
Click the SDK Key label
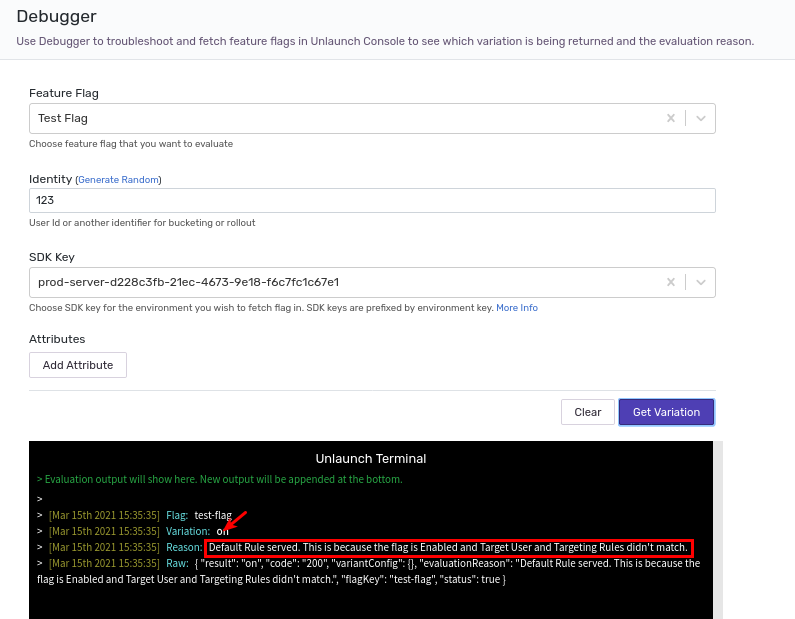52,257
